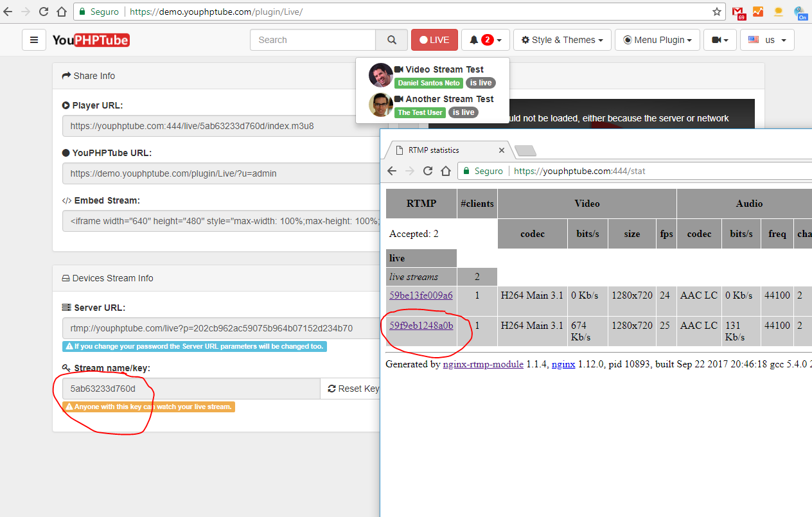The width and height of the screenshot is (812, 517).
Task: Open stream link 59f9eb1248a0b
Action: click(421, 326)
